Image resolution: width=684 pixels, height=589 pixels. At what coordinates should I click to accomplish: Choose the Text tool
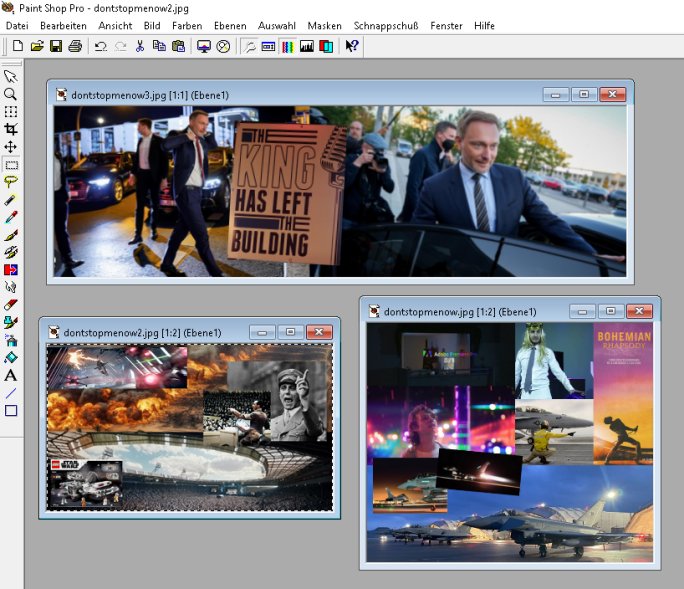click(x=11, y=375)
